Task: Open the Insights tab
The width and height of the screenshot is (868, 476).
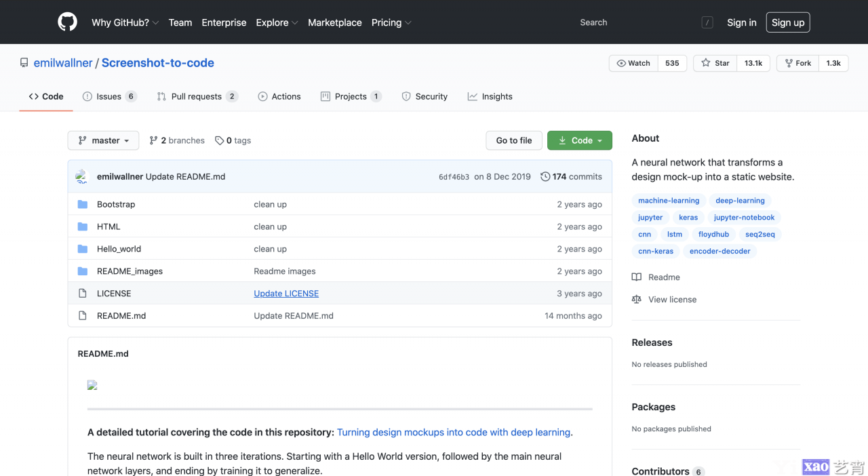Action: point(490,96)
